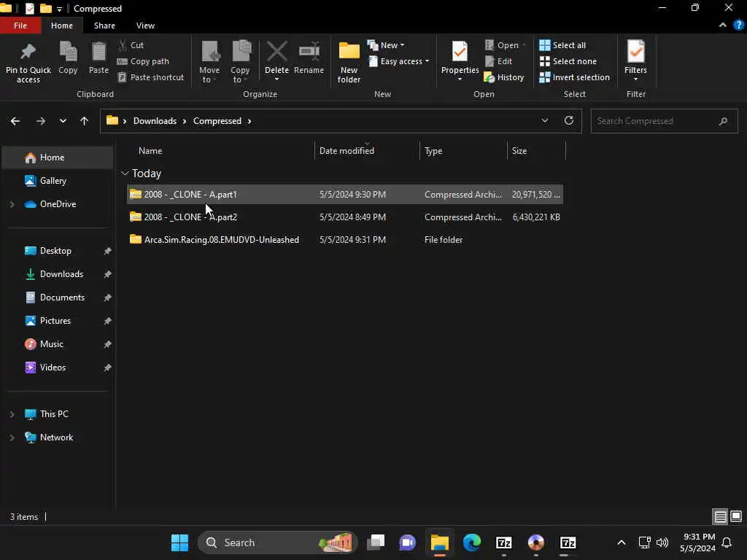
Task: Create a New folder
Action: coord(349,62)
